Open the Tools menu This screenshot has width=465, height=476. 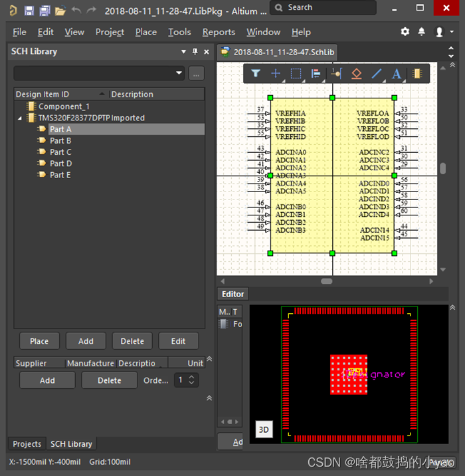point(179,32)
